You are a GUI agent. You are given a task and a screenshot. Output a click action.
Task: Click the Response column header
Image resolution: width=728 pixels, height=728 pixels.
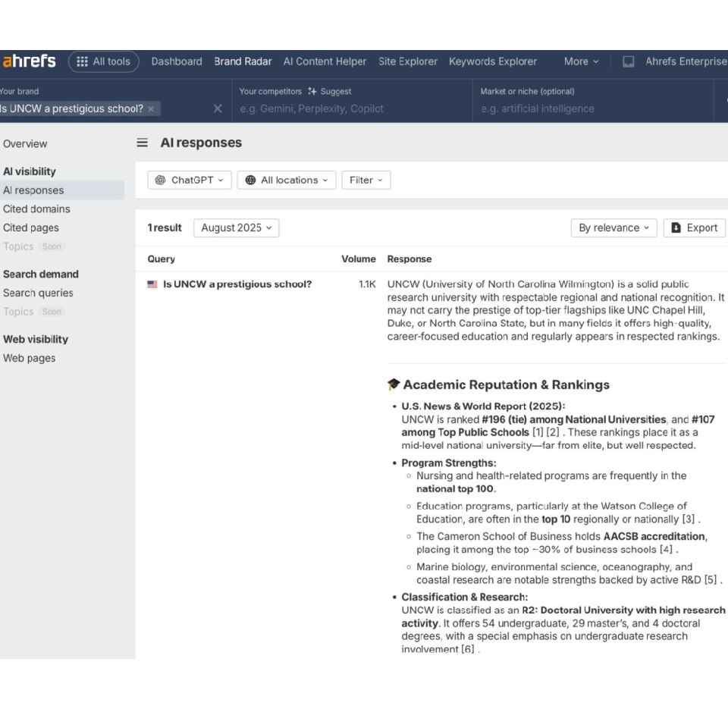[409, 259]
